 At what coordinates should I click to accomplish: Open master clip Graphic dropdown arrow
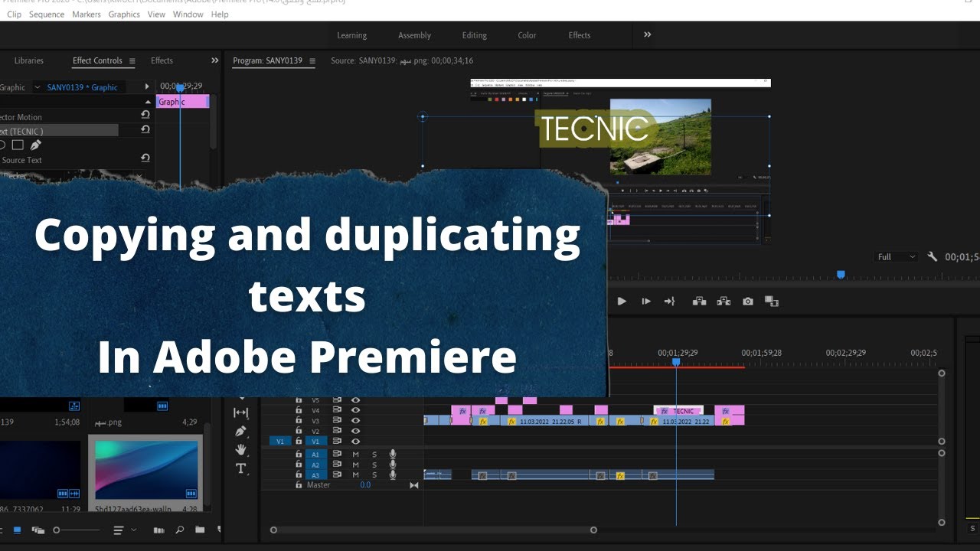37,87
